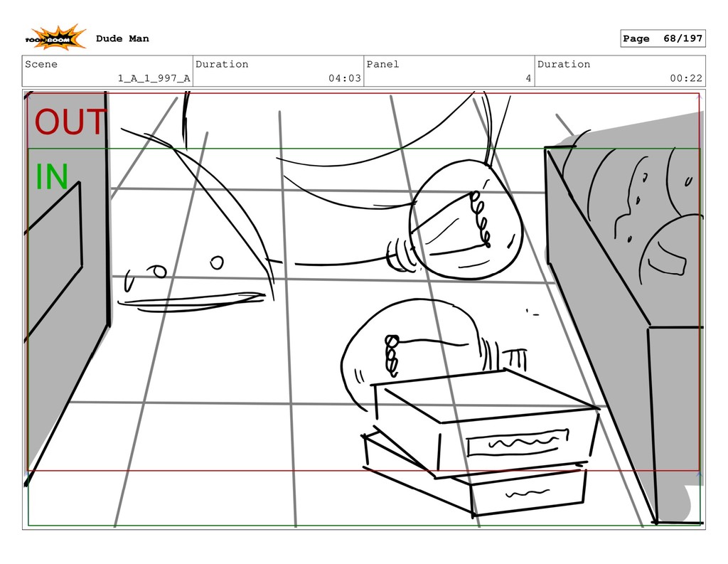Image resolution: width=728 pixels, height=564 pixels.
Task: Click the red 'OUT' camera label
Action: [x=70, y=122]
